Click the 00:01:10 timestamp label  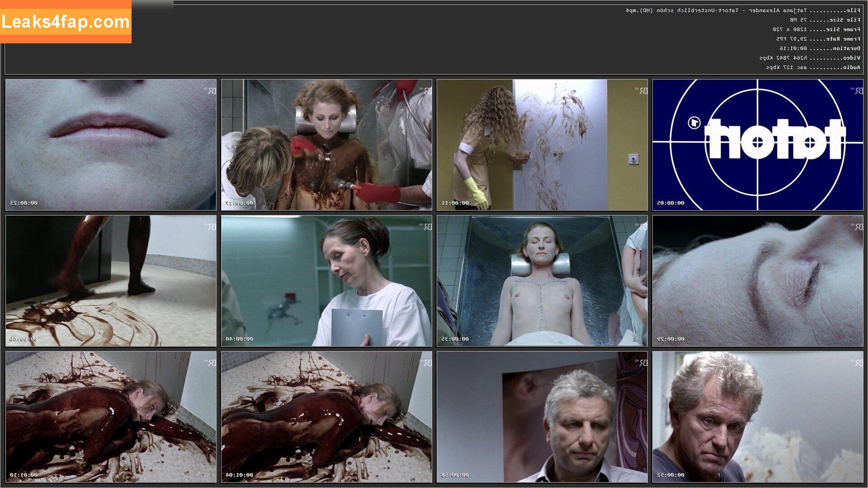click(24, 475)
